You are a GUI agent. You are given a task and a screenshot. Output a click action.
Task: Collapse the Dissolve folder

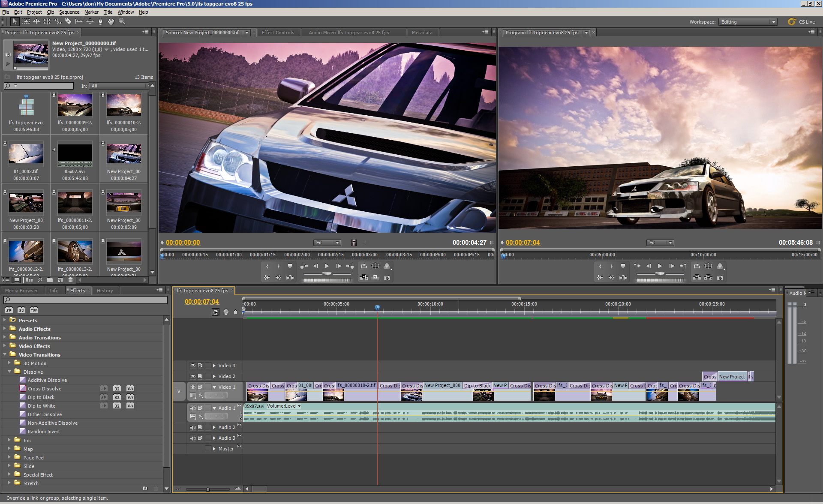coord(9,372)
